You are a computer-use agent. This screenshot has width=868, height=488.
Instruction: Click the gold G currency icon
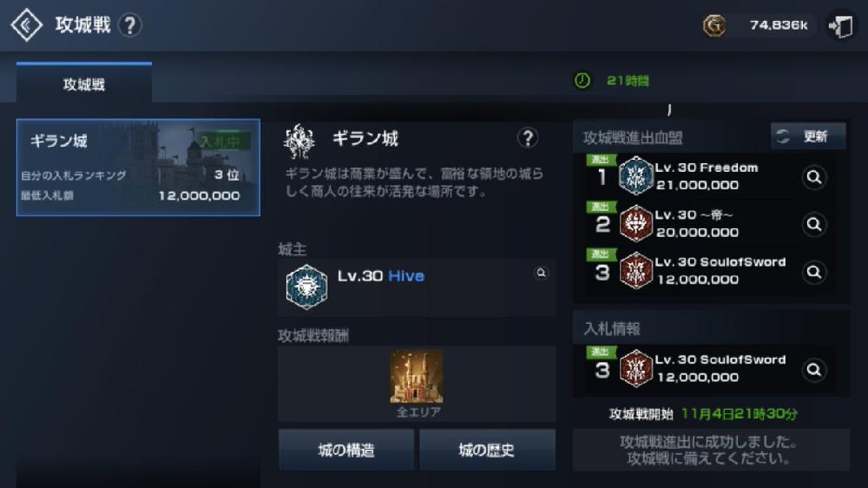pos(714,25)
